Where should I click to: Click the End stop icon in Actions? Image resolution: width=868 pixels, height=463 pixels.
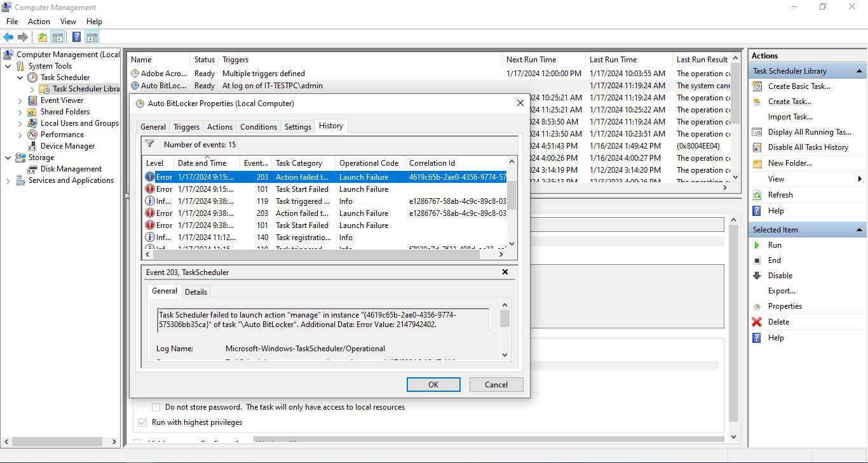pyautogui.click(x=757, y=260)
